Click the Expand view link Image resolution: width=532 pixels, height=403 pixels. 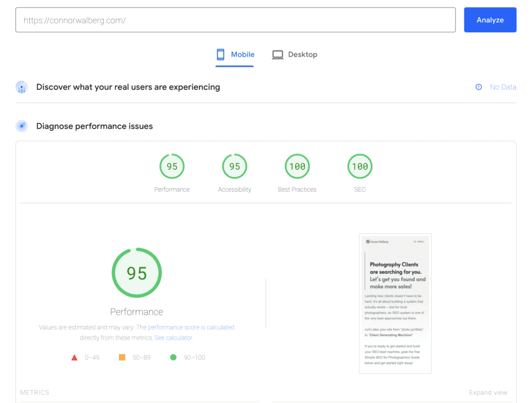point(488,392)
